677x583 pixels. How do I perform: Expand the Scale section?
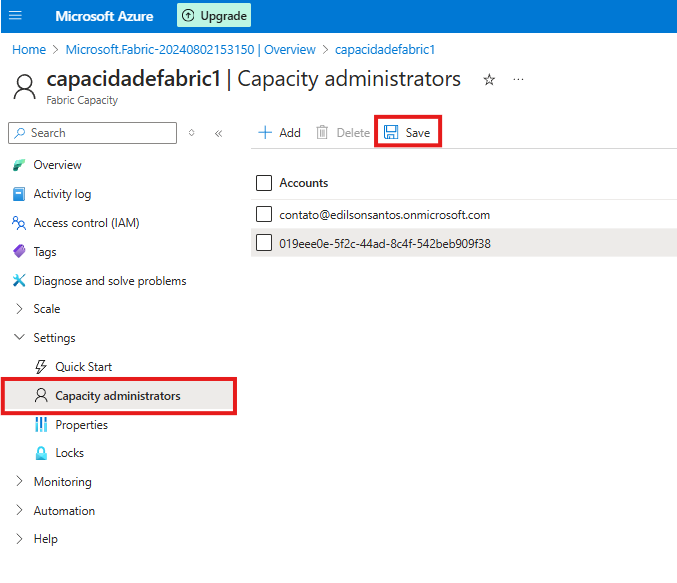tap(46, 309)
